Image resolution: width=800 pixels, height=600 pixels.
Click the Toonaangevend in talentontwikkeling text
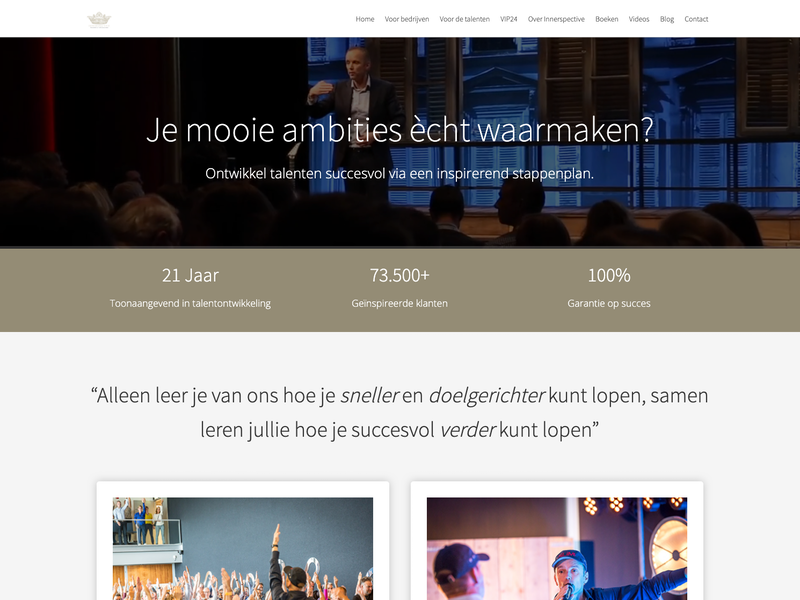190,304
